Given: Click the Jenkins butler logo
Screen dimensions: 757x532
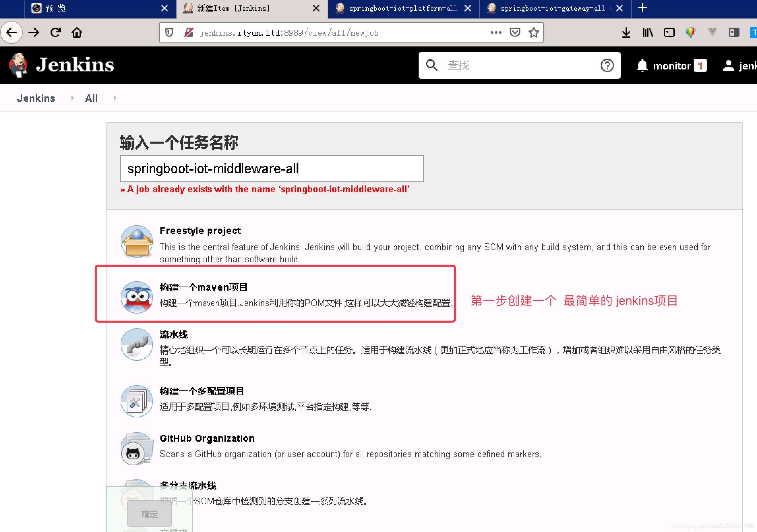Looking at the screenshot, I should (x=18, y=65).
